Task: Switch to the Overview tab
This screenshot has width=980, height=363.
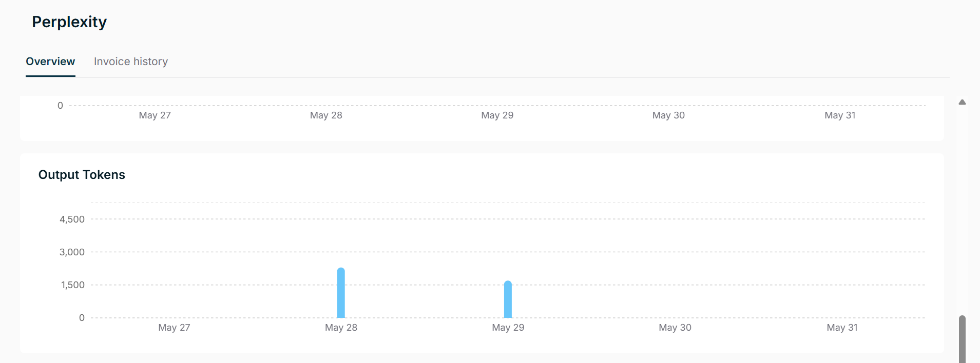Action: coord(50,62)
